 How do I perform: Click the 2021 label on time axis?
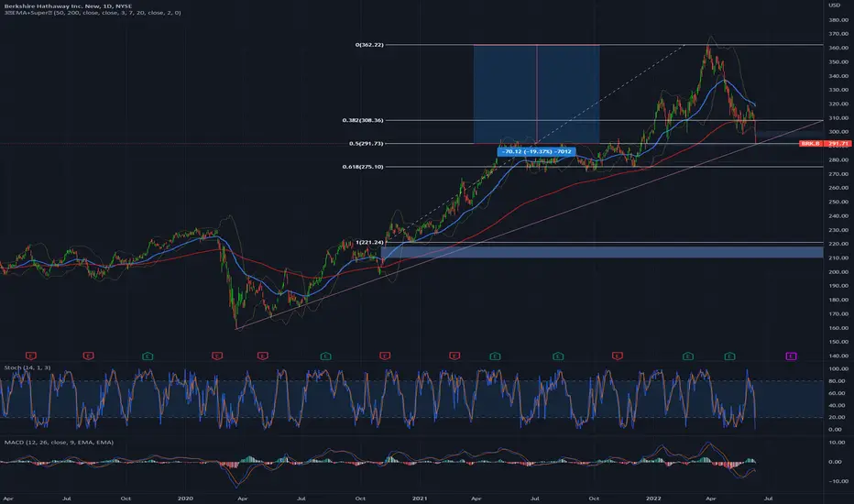[x=420, y=498]
